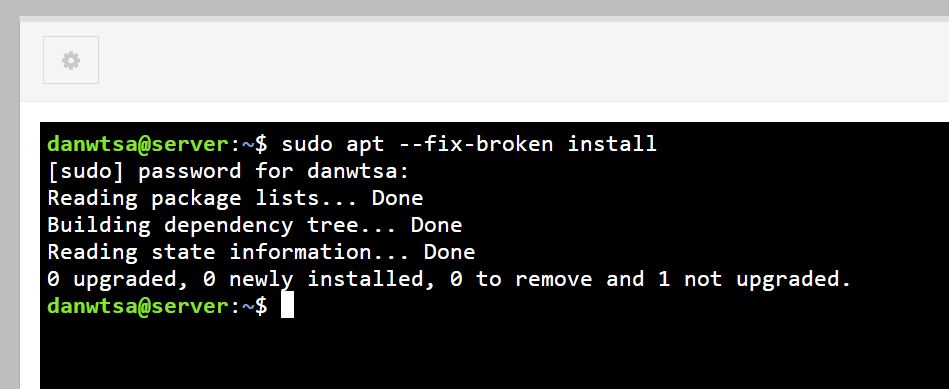Click the word "apt" in the command
949x389 pixels.
click(x=366, y=145)
